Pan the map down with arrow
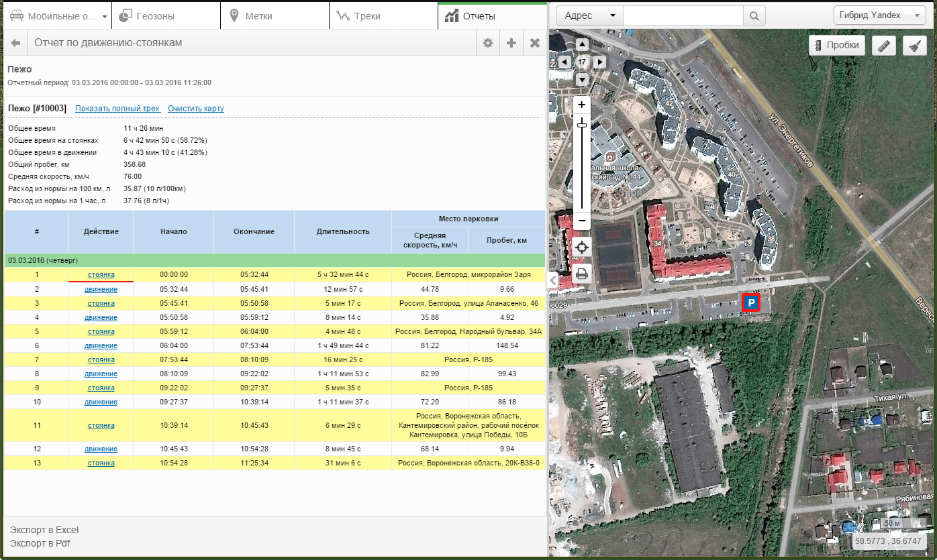Viewport: 937px width, 560px height. point(582,79)
